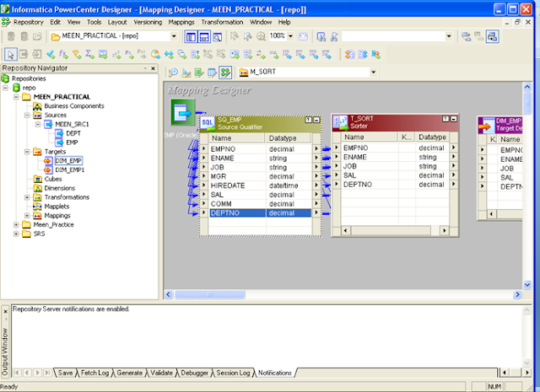The height and width of the screenshot is (392, 540).
Task: Create a Sequence Generator (123 icon)
Action: click(x=116, y=54)
